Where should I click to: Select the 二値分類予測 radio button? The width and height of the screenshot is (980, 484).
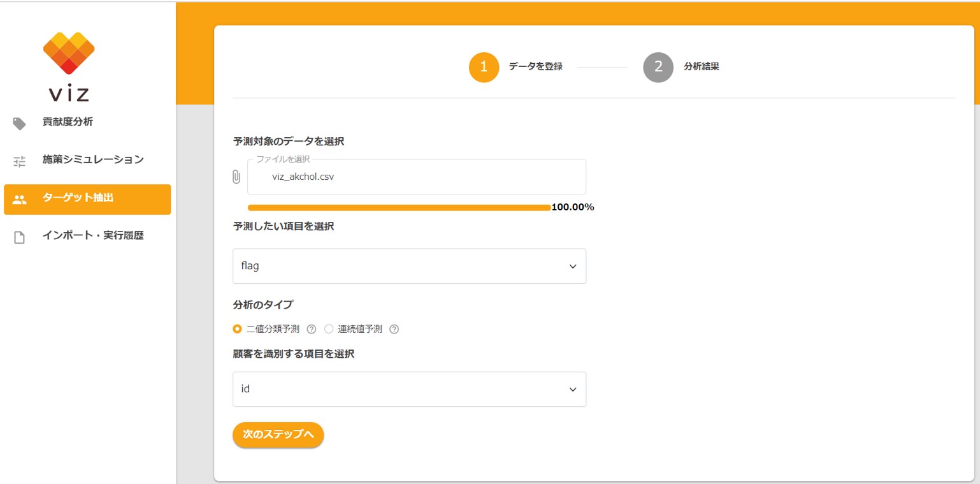[238, 330]
